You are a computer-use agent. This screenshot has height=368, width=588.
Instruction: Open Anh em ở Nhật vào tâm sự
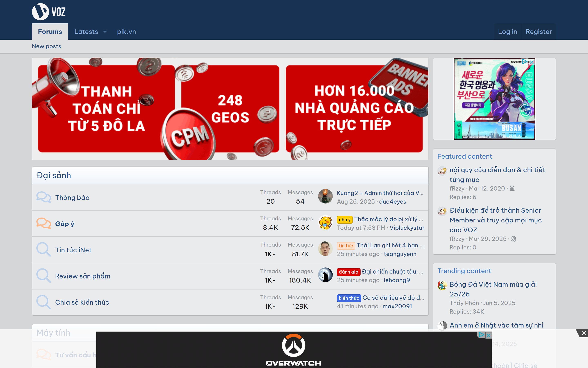[x=496, y=325]
